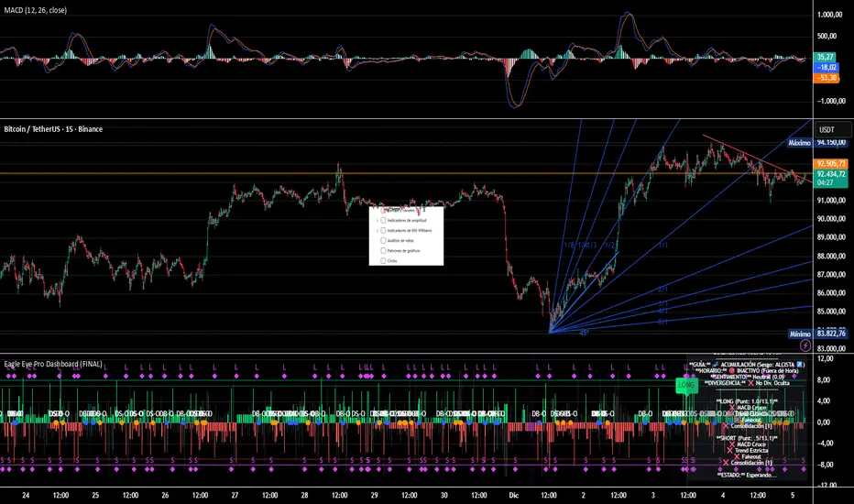Click the Máximo price label
Image resolution: width=854 pixels, height=504 pixels.
(799, 143)
